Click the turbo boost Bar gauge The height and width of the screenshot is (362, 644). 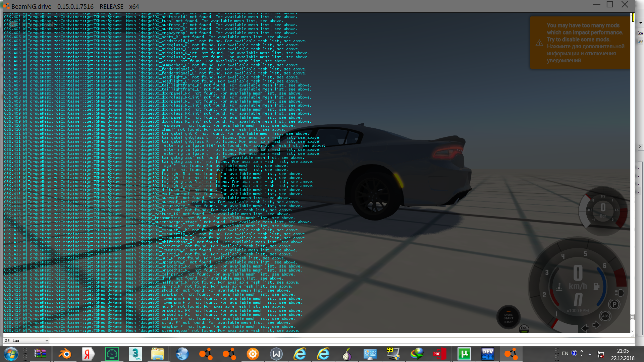click(x=602, y=210)
